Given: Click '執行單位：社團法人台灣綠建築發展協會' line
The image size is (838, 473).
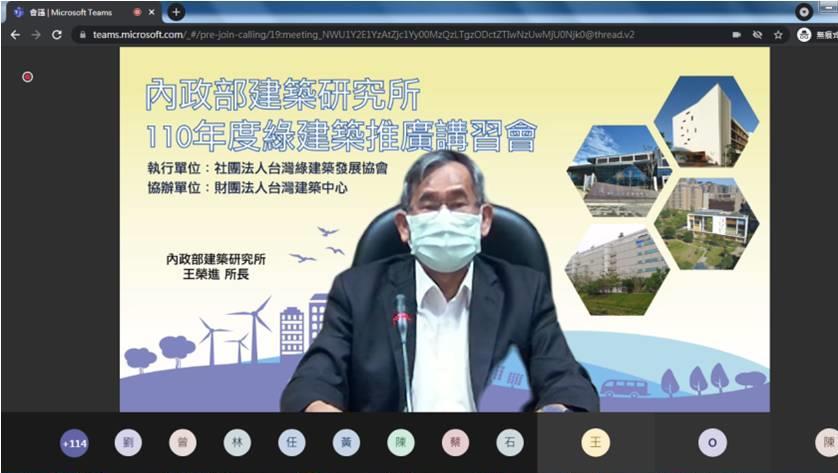Looking at the screenshot, I should pos(267,168).
